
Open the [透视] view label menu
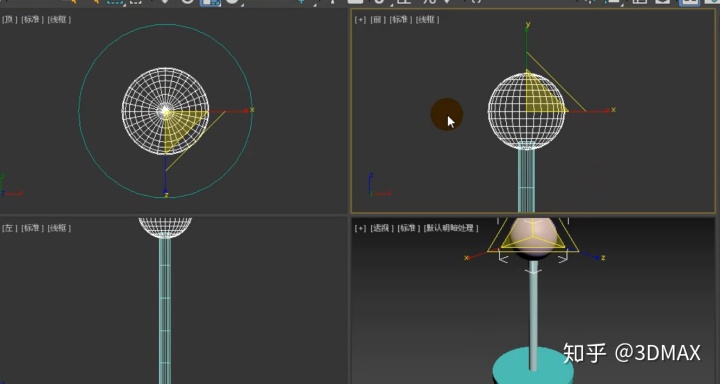tap(382, 228)
